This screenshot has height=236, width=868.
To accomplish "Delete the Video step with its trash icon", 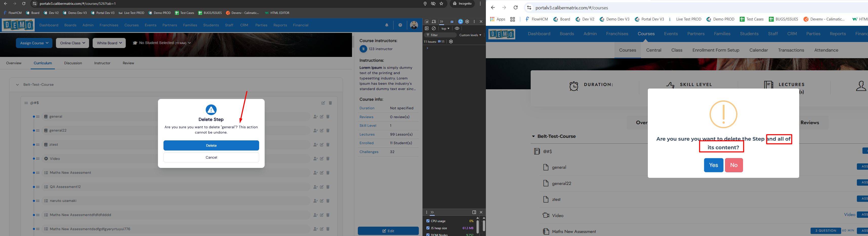I will [328, 159].
